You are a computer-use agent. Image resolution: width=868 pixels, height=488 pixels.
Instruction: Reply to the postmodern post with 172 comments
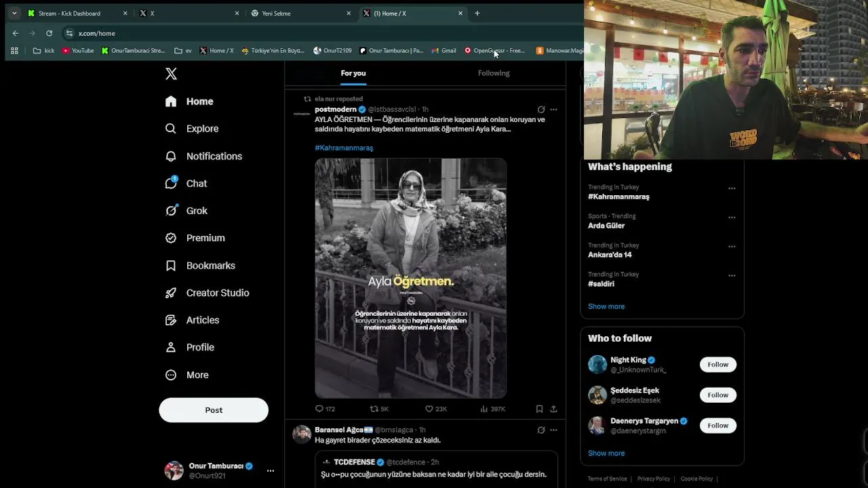click(x=325, y=409)
